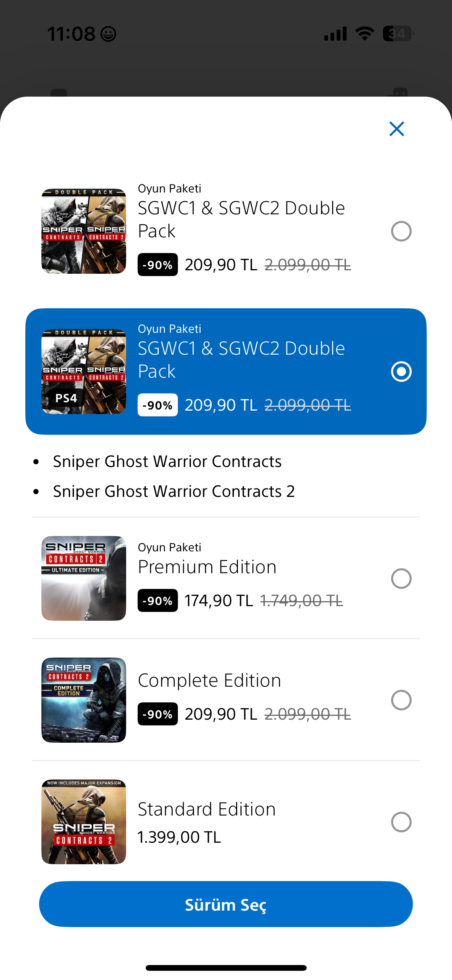The width and height of the screenshot is (452, 980).
Task: Tap the PS4 Double Pack cover thumbnail
Action: pyautogui.click(x=84, y=372)
